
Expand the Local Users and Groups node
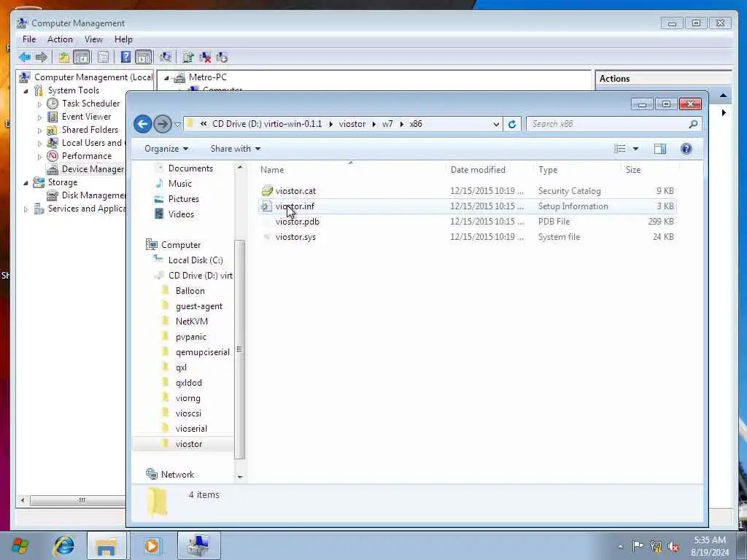click(x=39, y=144)
